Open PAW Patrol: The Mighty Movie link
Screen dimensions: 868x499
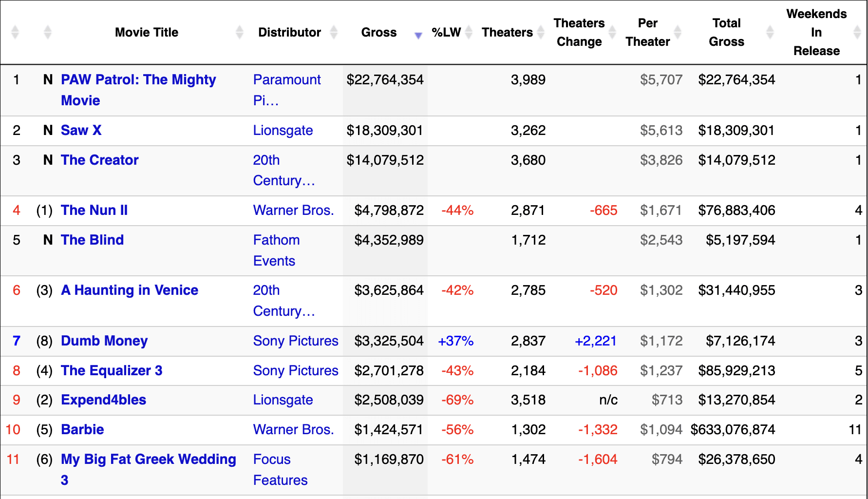[x=138, y=90]
